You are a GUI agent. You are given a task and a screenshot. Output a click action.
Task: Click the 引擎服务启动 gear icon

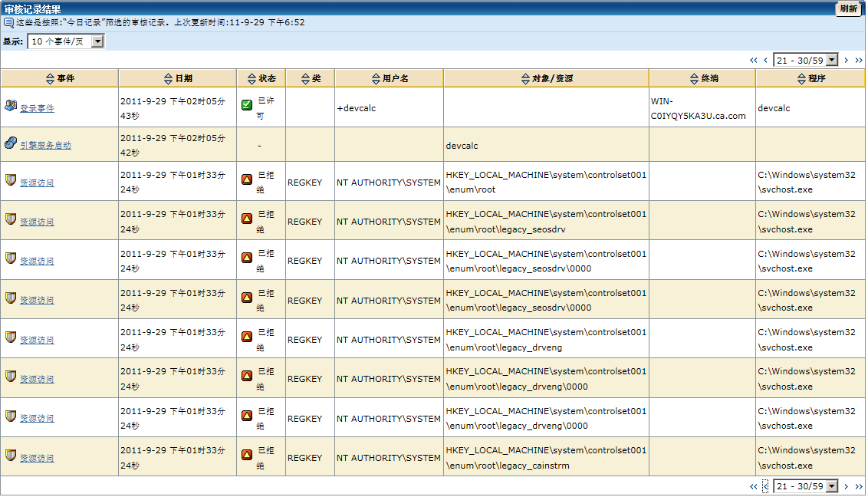10,143
